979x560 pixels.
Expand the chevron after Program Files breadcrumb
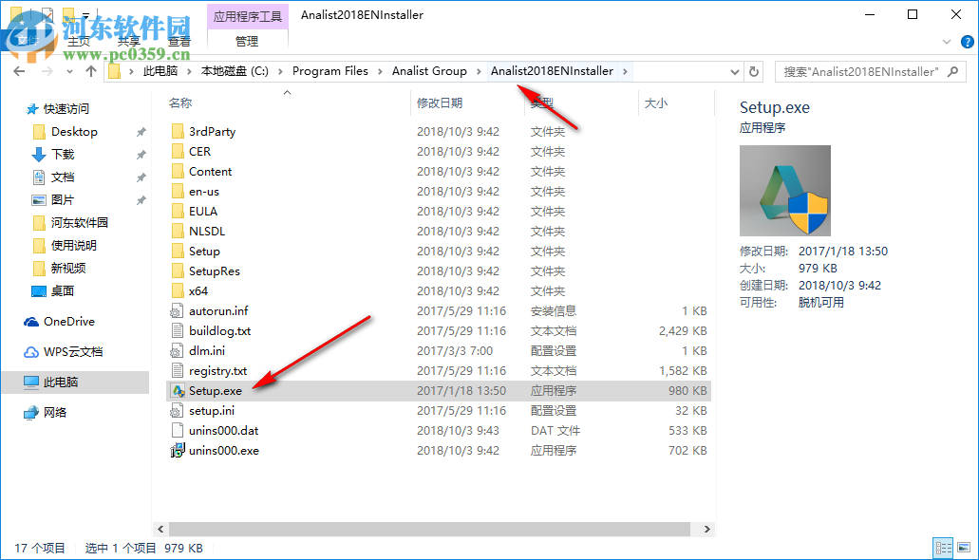click(x=380, y=72)
